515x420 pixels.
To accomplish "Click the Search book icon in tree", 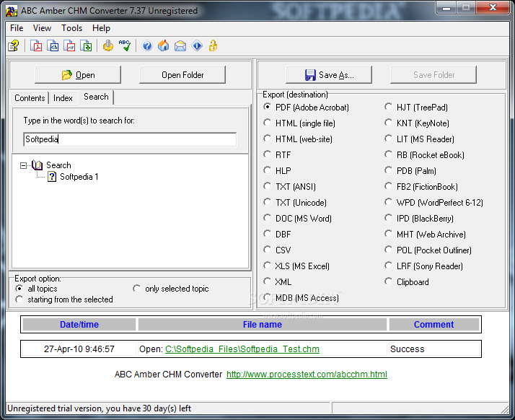I will click(x=37, y=165).
